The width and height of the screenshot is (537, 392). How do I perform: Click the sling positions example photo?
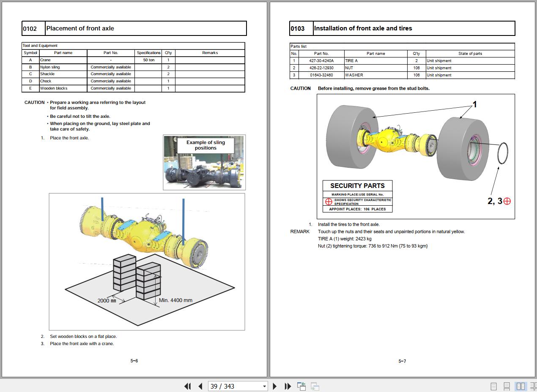tap(204, 163)
